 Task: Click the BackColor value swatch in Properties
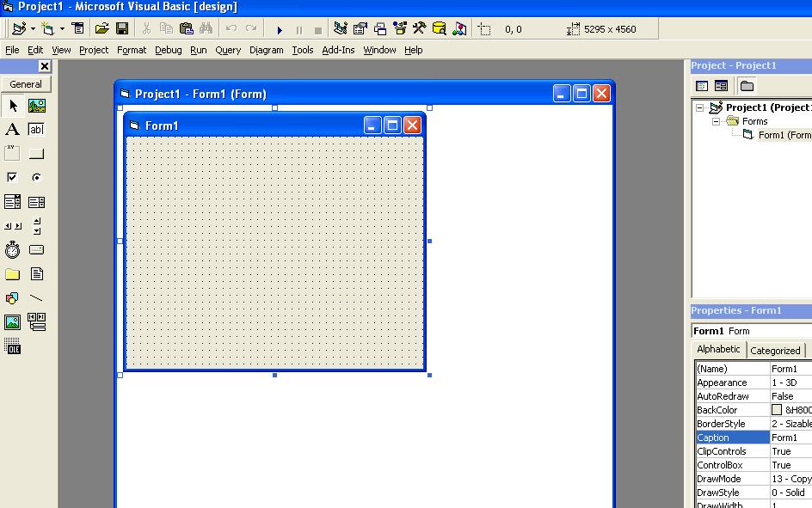point(777,410)
